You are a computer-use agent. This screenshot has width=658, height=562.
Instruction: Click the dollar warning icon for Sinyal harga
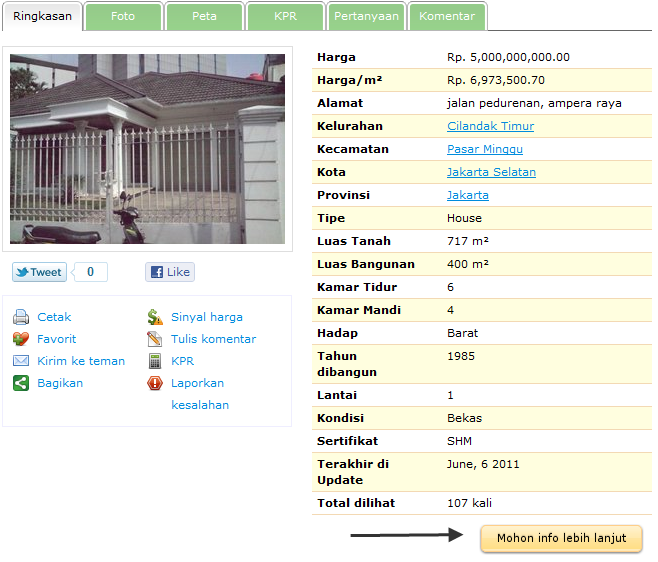coord(155,318)
